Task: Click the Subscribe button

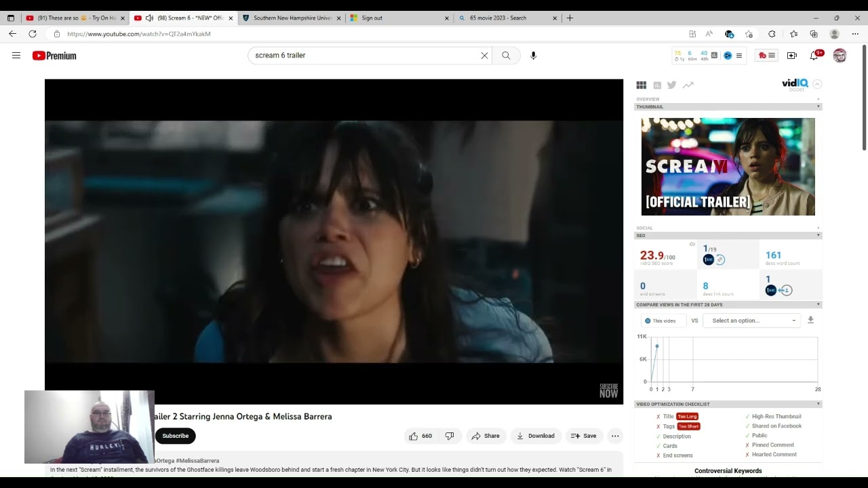Action: [x=175, y=436]
